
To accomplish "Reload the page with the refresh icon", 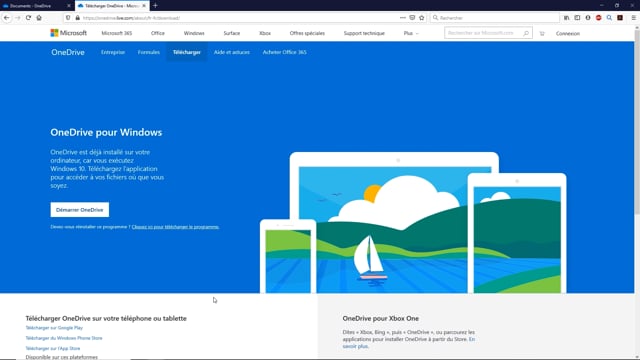I will (x=28, y=18).
